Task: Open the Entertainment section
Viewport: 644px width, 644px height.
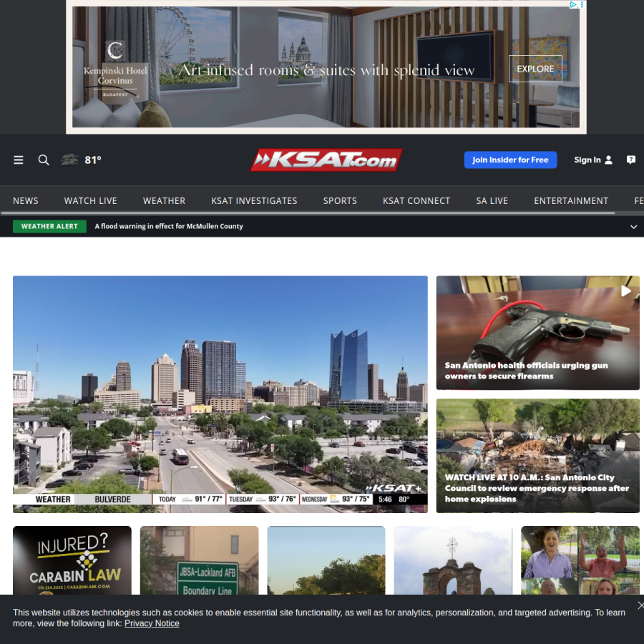Action: 571,201
